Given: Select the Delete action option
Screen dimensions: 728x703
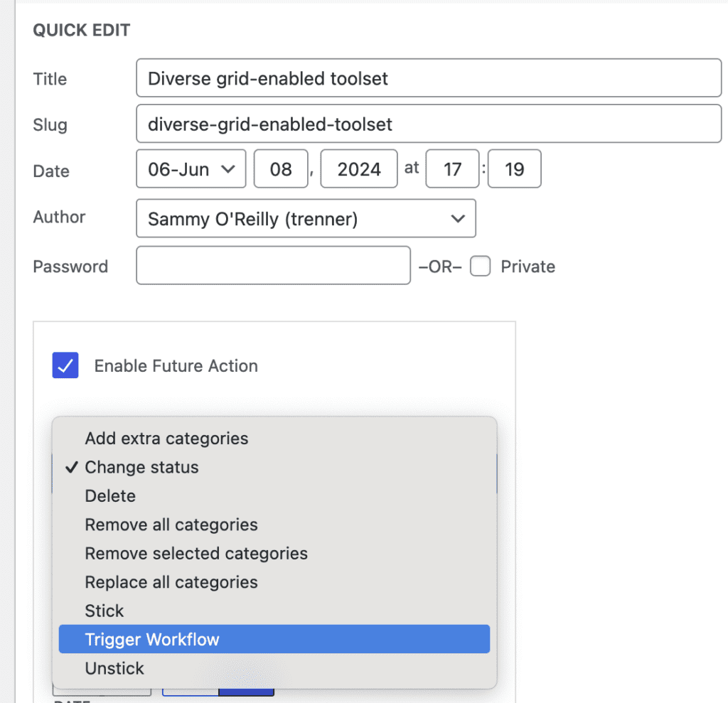Looking at the screenshot, I should click(110, 496).
